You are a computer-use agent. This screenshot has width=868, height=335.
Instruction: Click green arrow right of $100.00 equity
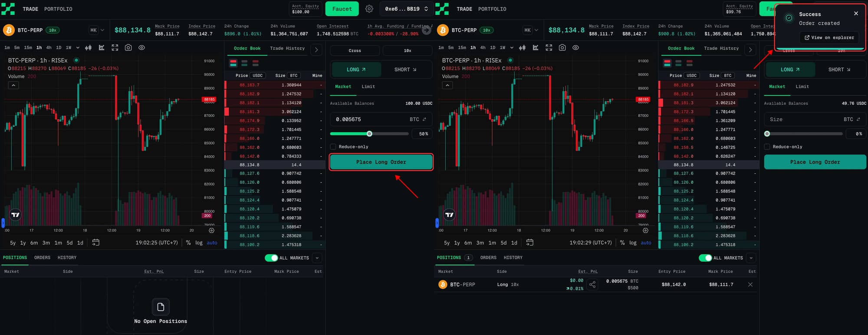point(342,9)
